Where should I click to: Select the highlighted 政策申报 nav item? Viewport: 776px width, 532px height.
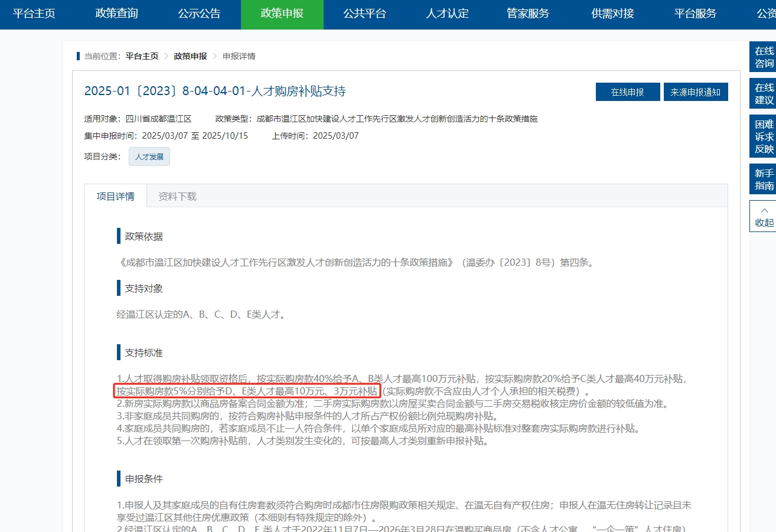282,14
